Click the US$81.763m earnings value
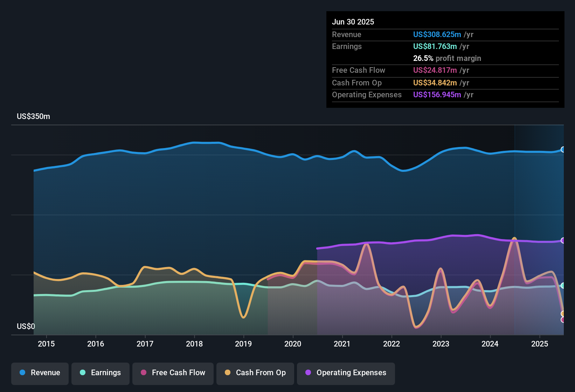 pyautogui.click(x=435, y=47)
